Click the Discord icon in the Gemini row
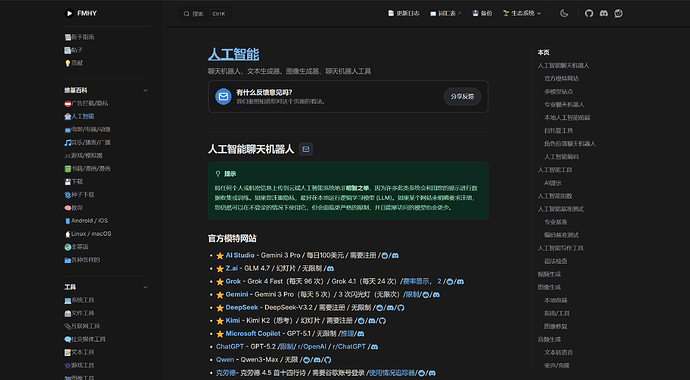This screenshot has width=690, height=380. pyautogui.click(x=436, y=295)
